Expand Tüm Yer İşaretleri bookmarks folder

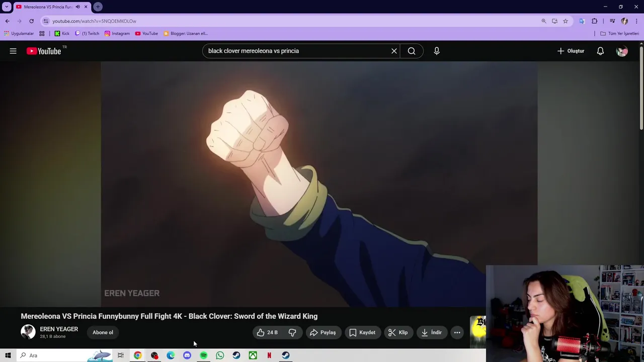[x=619, y=34]
